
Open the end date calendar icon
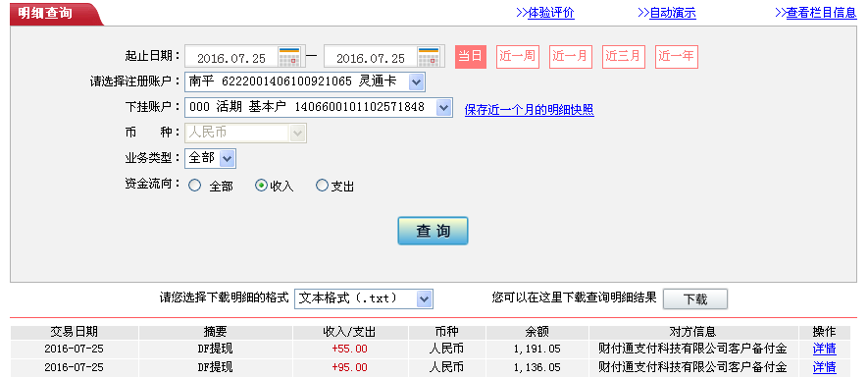[429, 57]
